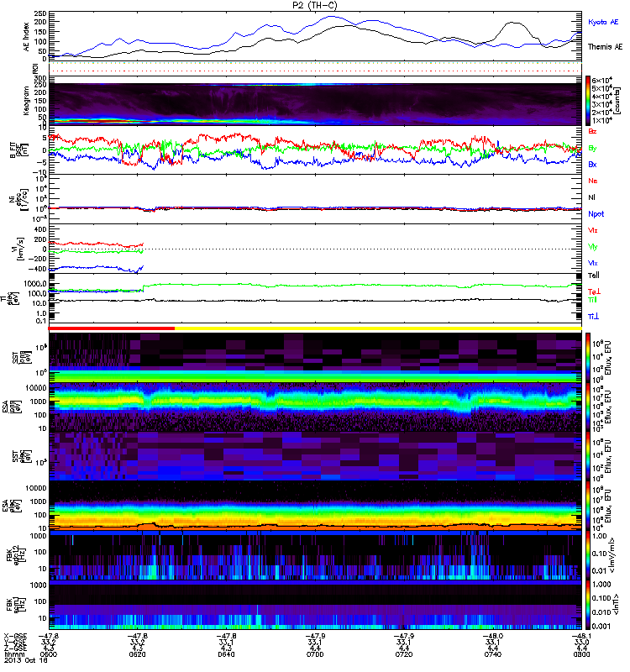
Task: Click the X-GSE value -48.0
Action: tap(493, 637)
